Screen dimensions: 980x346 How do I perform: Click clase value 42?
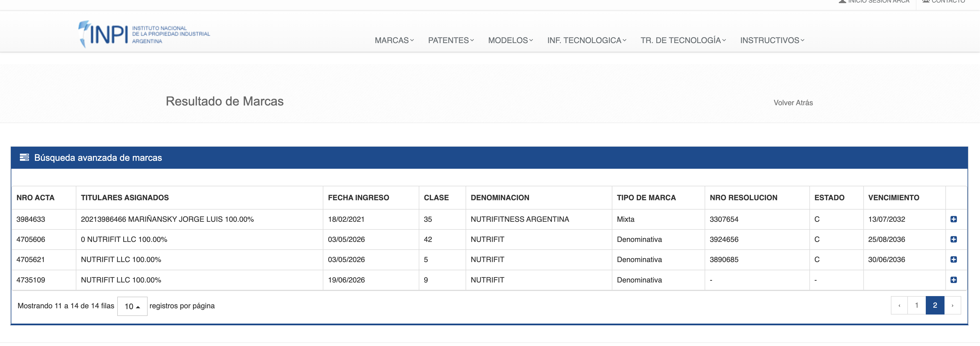pyautogui.click(x=428, y=240)
